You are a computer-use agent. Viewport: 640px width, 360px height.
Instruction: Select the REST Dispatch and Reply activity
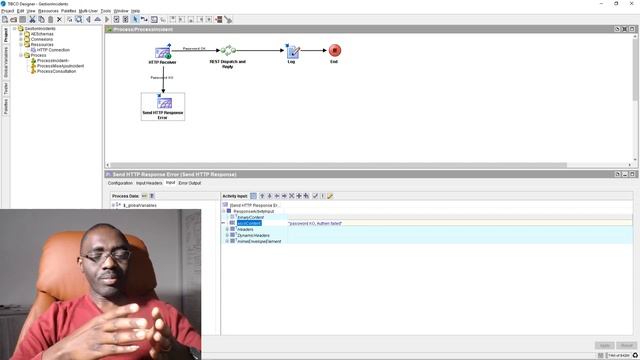228,51
